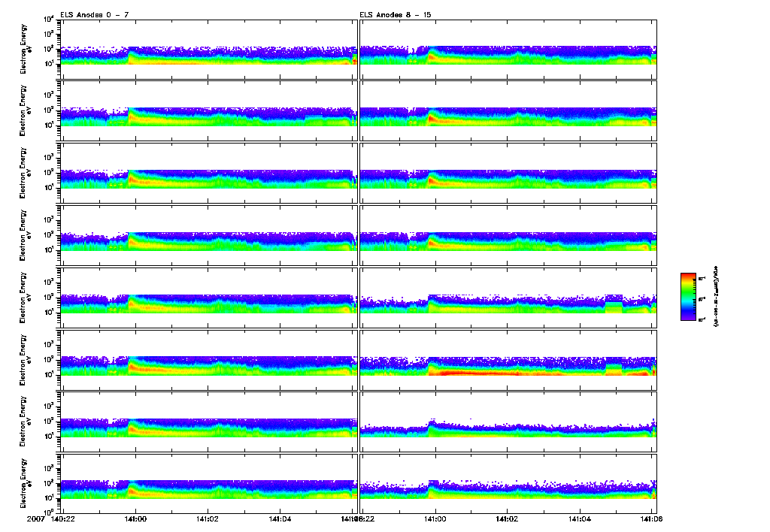Click the violet bottom end of the color scale

tap(688, 318)
